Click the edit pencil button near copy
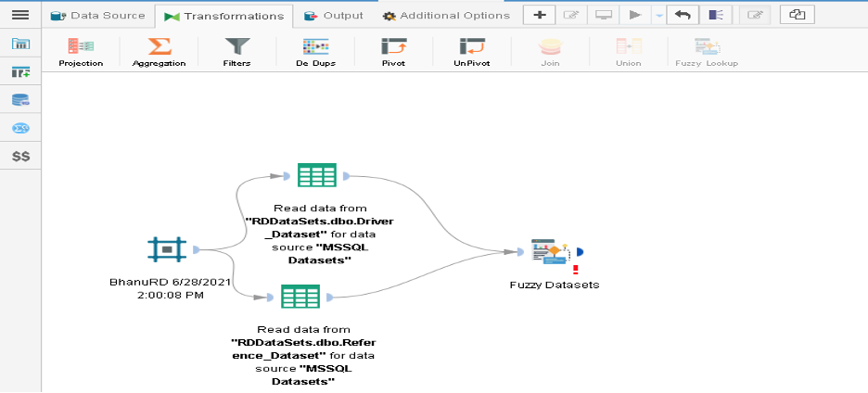The height and width of the screenshot is (393, 868). click(x=753, y=15)
